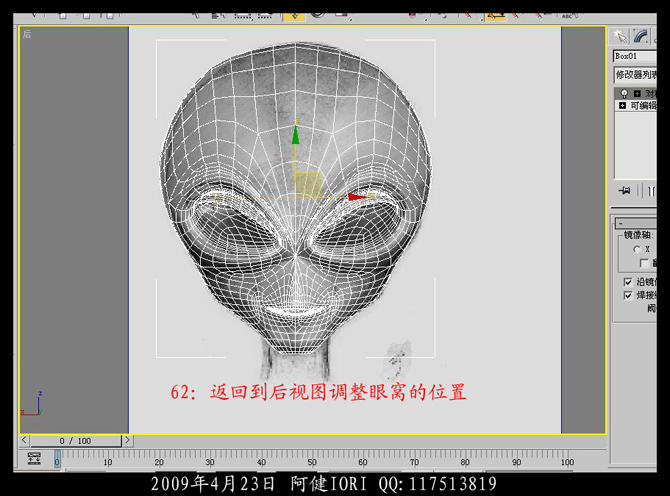Jump to frame 70 on the timeline
This screenshot has height=496, width=670.
[414, 462]
